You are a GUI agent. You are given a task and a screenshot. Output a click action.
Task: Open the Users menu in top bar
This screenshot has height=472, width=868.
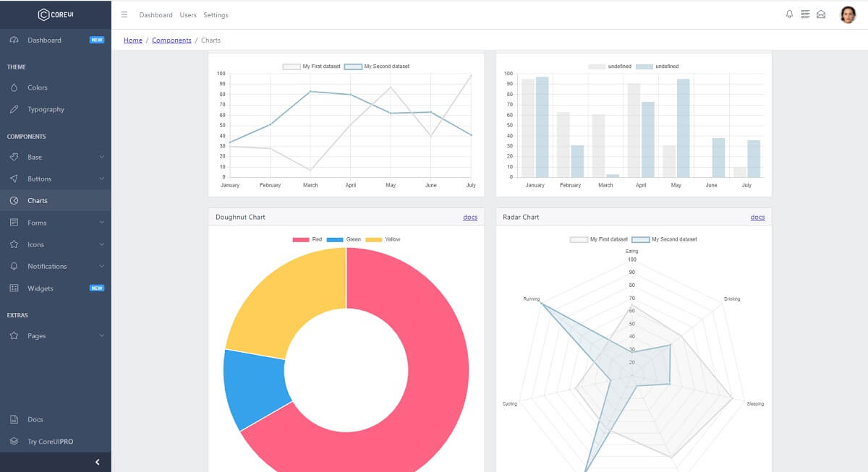tap(190, 14)
